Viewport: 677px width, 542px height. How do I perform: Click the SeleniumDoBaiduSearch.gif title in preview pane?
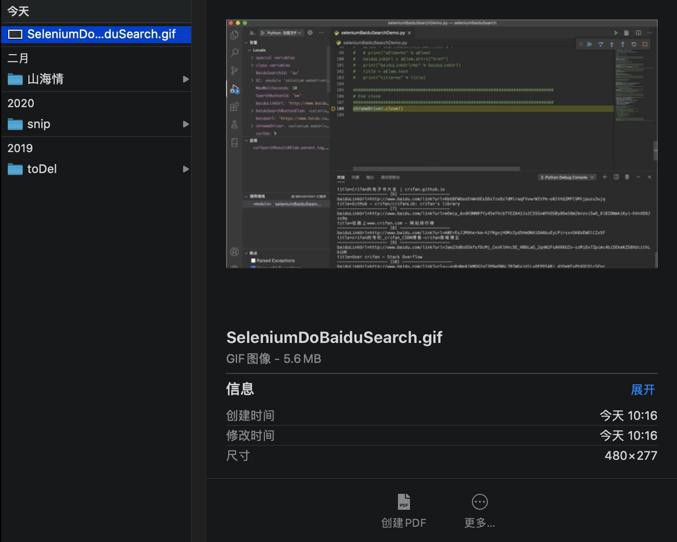pos(334,337)
